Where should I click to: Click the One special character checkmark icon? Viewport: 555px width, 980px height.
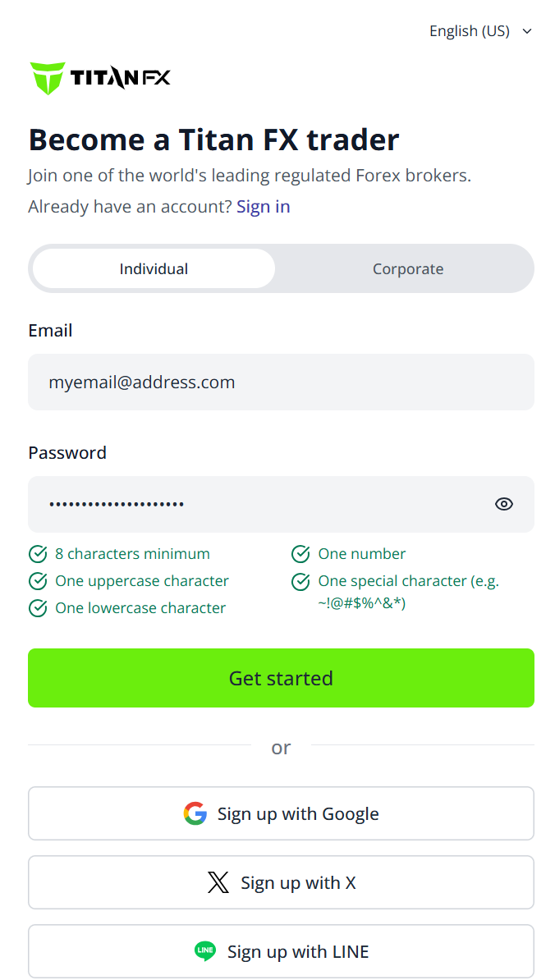[x=300, y=581]
